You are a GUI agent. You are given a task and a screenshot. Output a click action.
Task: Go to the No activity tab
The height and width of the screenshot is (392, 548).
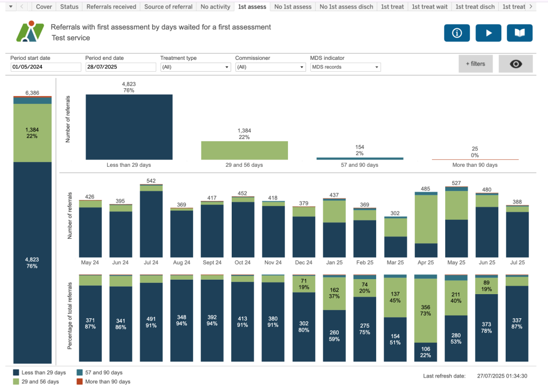point(215,7)
